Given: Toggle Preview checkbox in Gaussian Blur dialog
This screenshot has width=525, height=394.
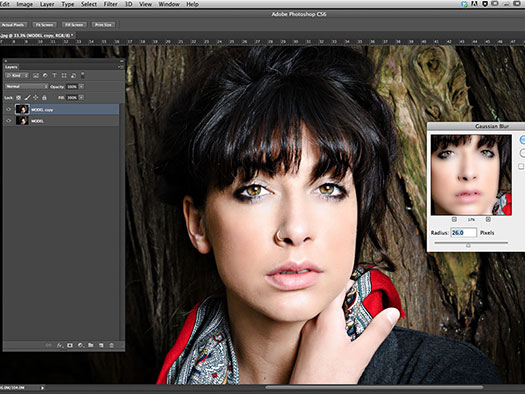Looking at the screenshot, I should point(521,166).
